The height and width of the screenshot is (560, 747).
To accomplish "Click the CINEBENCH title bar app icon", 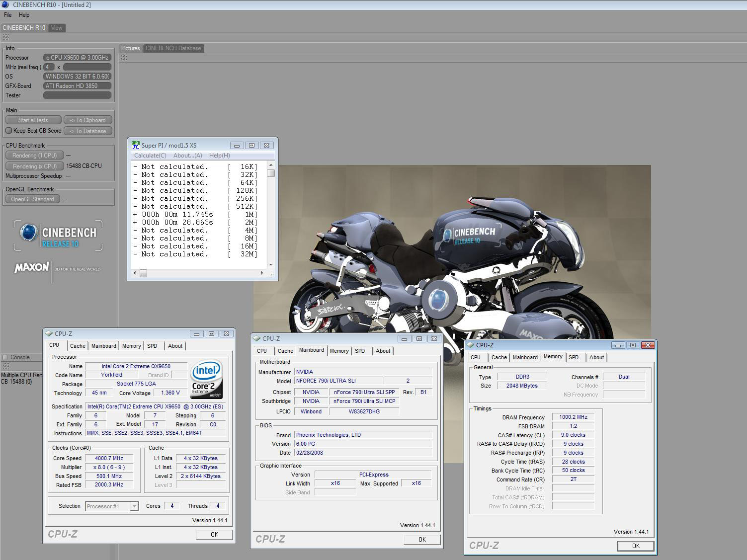I will pyautogui.click(x=5, y=4).
